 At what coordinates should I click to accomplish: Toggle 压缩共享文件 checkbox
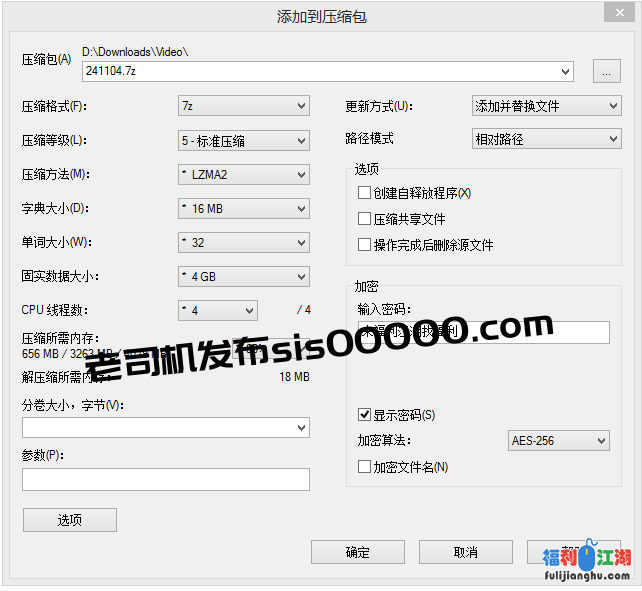click(x=365, y=219)
